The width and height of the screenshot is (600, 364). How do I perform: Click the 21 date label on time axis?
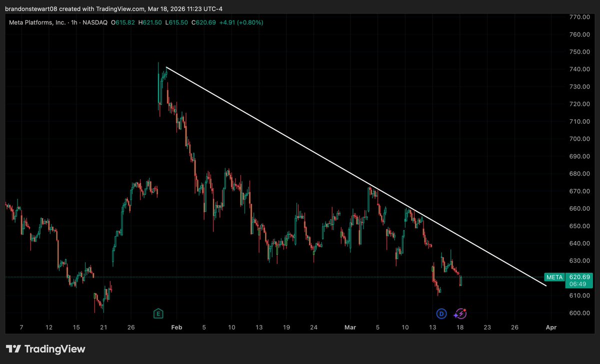click(x=103, y=328)
